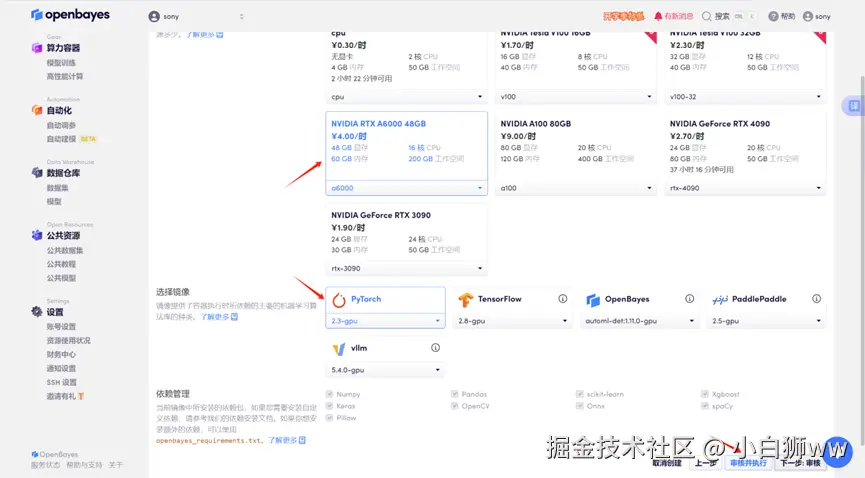Click the 数据仓库 sidebar icon

36,173
